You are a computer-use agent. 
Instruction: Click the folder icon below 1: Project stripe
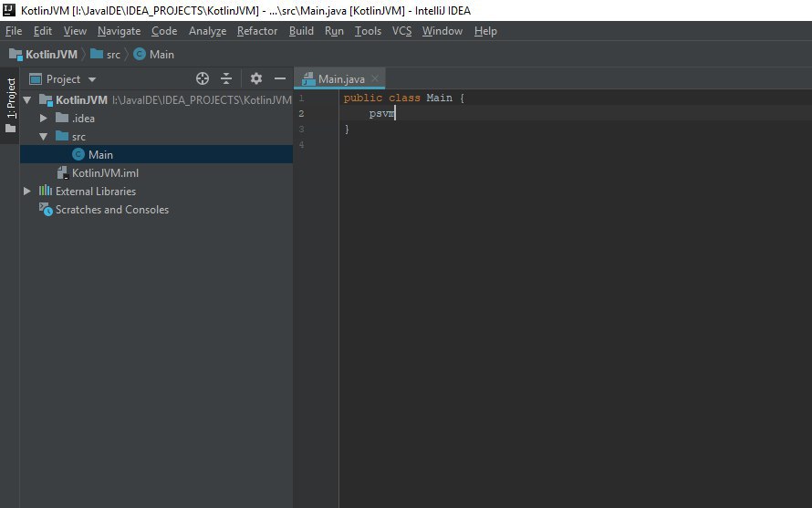coord(10,128)
